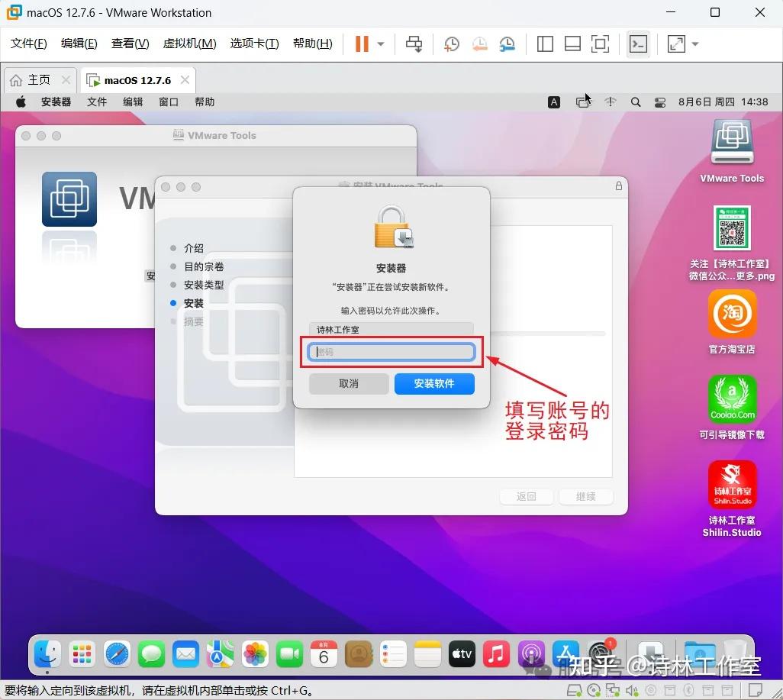
Task: Click the CD/DVD device icon in status bar
Action: click(x=594, y=691)
